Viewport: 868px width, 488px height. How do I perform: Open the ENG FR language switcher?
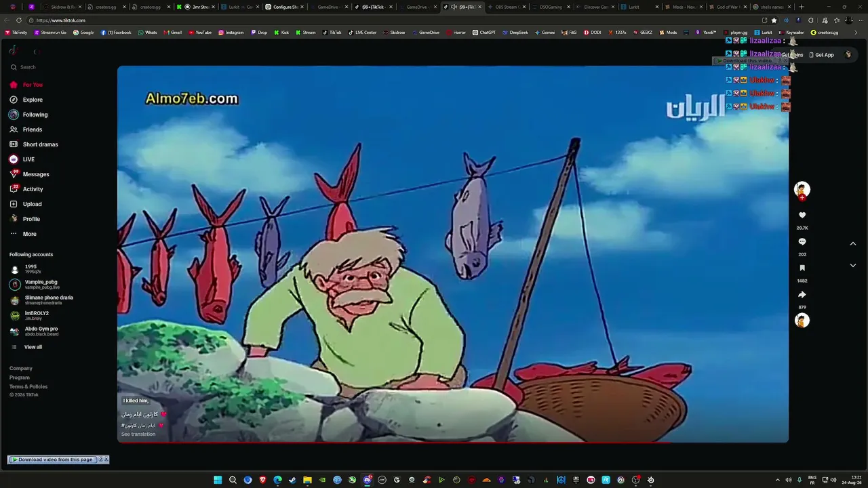coord(812,480)
